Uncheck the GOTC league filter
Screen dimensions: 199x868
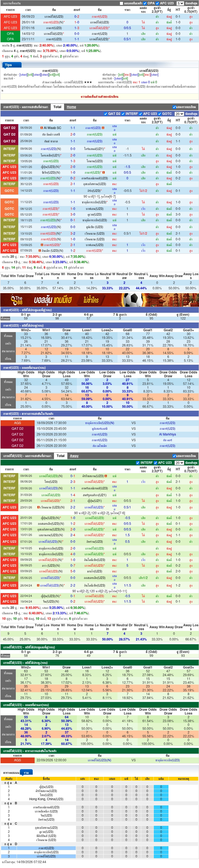click(x=159, y=114)
